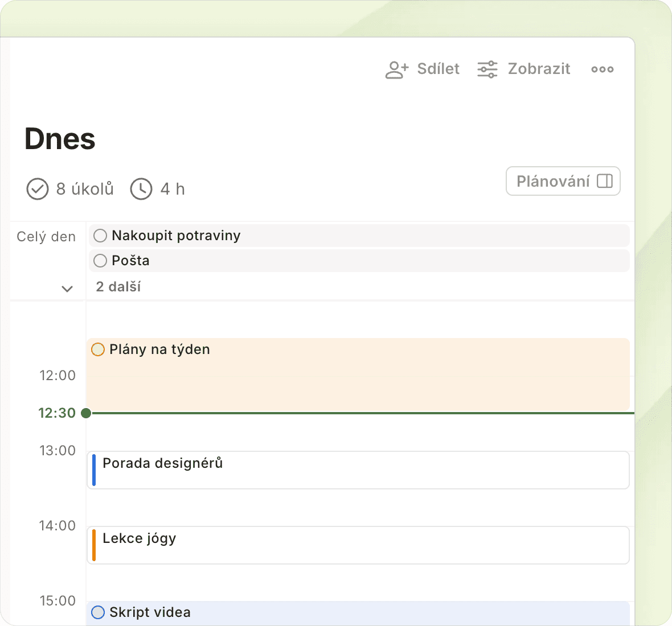Click the tasks count checkmark icon
This screenshot has width=672, height=626.
(x=38, y=189)
